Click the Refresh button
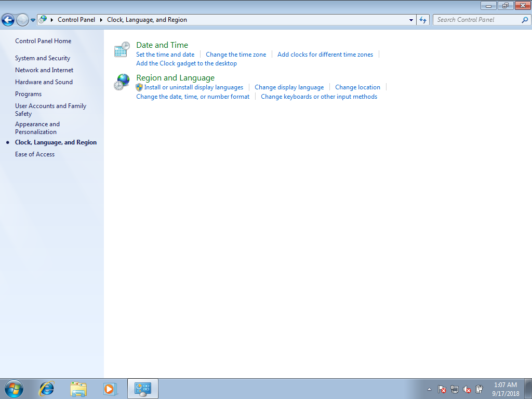The width and height of the screenshot is (532, 399). (423, 20)
